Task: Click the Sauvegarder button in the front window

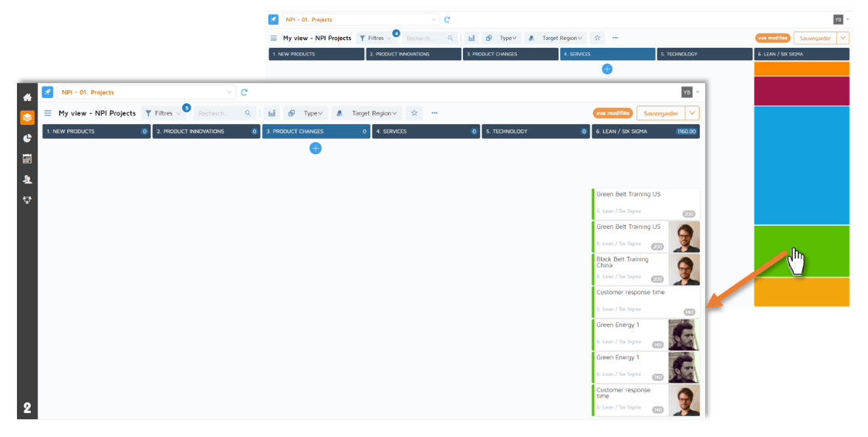Action: pyautogui.click(x=660, y=113)
